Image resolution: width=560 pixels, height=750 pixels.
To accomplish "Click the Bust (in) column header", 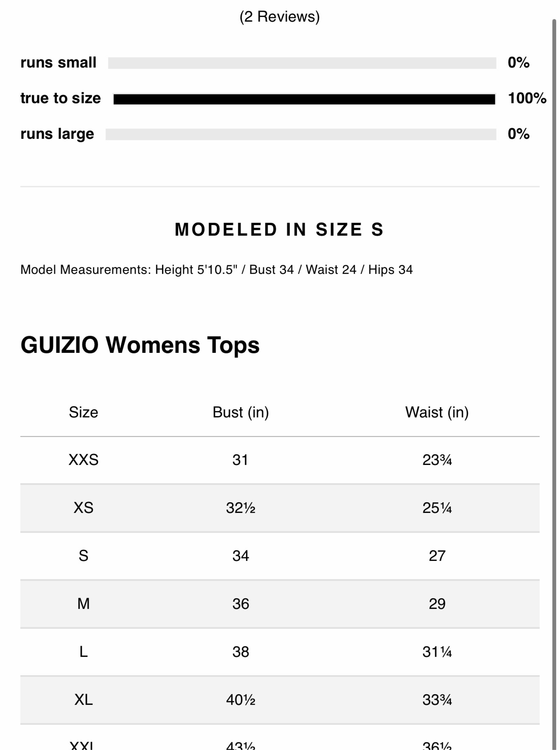I will (241, 413).
